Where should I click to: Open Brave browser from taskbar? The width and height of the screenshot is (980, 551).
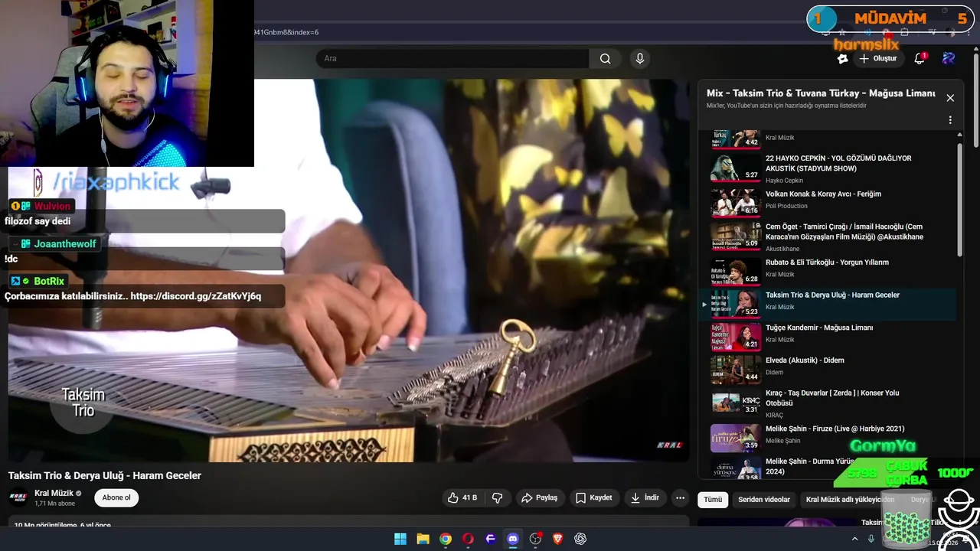click(x=558, y=539)
